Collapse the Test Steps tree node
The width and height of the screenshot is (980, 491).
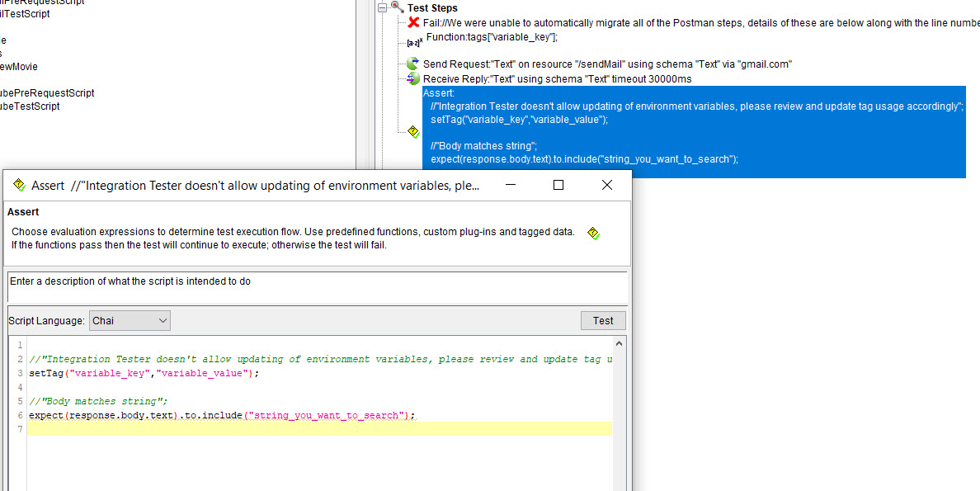[381, 7]
